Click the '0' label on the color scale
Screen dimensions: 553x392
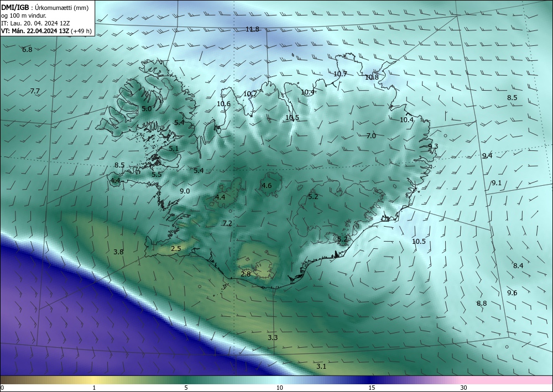click(x=2, y=388)
